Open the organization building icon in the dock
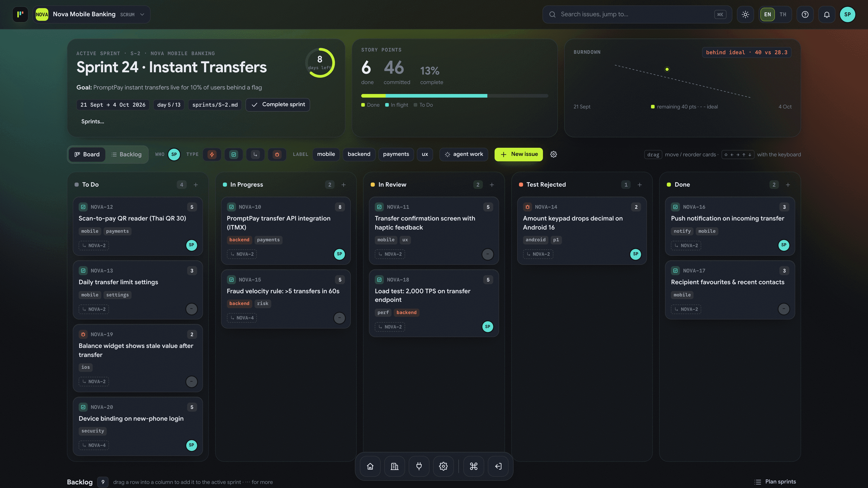 pyautogui.click(x=395, y=466)
